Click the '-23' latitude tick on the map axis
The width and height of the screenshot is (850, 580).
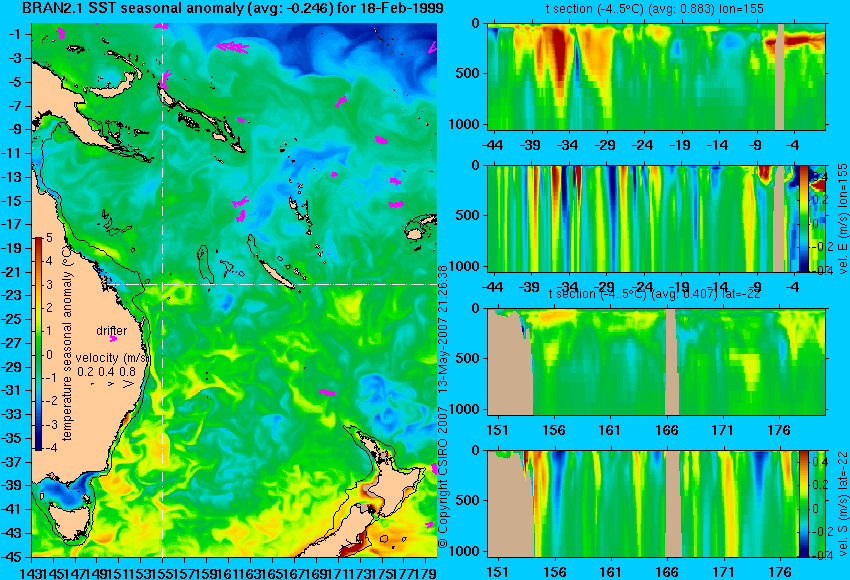click(x=12, y=295)
